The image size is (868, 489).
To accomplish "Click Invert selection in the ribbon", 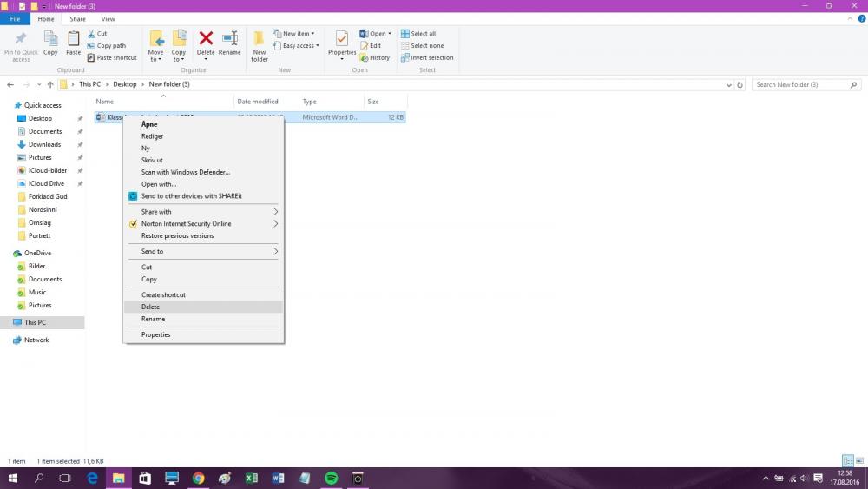I will [427, 57].
